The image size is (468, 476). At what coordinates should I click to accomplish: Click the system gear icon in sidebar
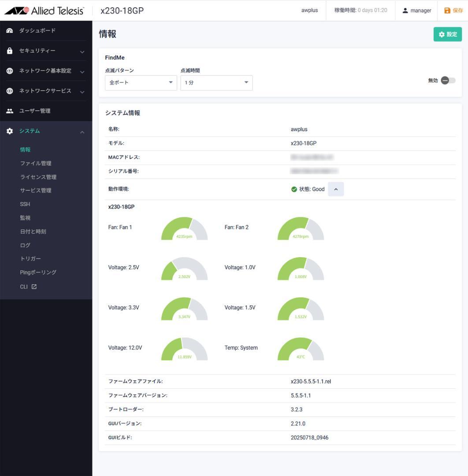(10, 131)
